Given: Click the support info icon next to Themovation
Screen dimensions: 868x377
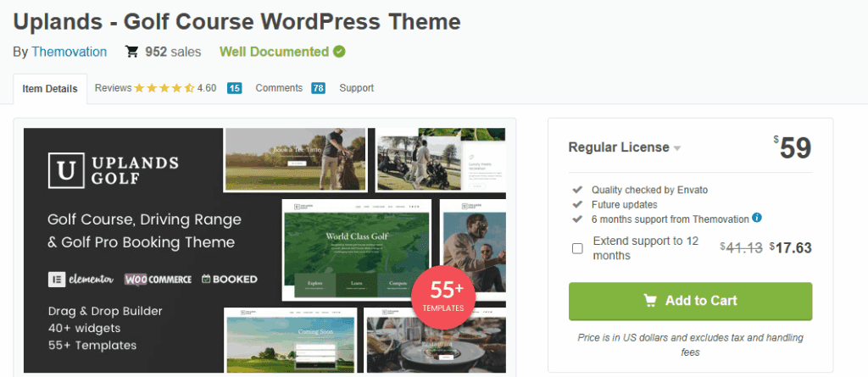Looking at the screenshot, I should [x=757, y=218].
